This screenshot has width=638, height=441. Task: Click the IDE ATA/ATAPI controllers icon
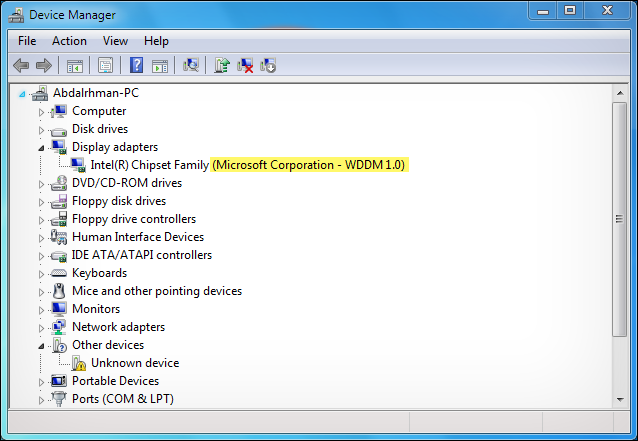click(x=59, y=256)
